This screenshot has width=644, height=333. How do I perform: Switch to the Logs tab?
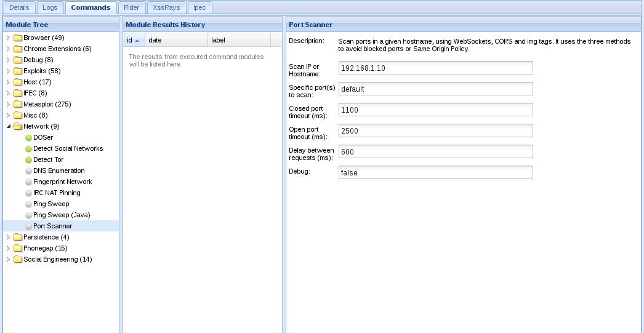pyautogui.click(x=50, y=7)
